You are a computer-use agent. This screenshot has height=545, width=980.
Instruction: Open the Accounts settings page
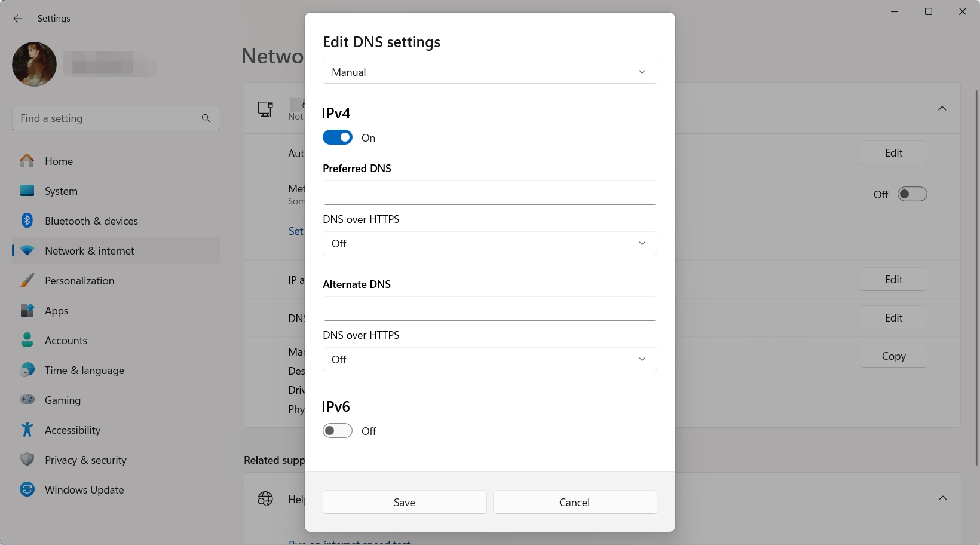coord(66,340)
